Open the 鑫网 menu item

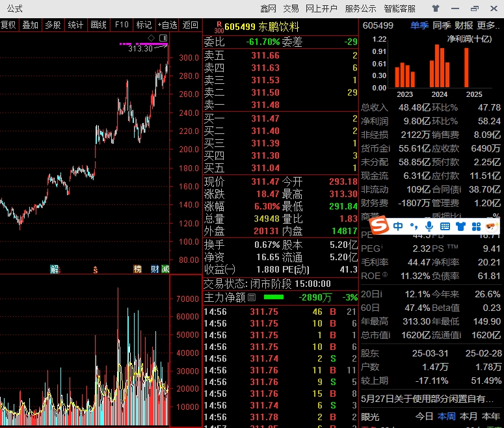point(269,8)
